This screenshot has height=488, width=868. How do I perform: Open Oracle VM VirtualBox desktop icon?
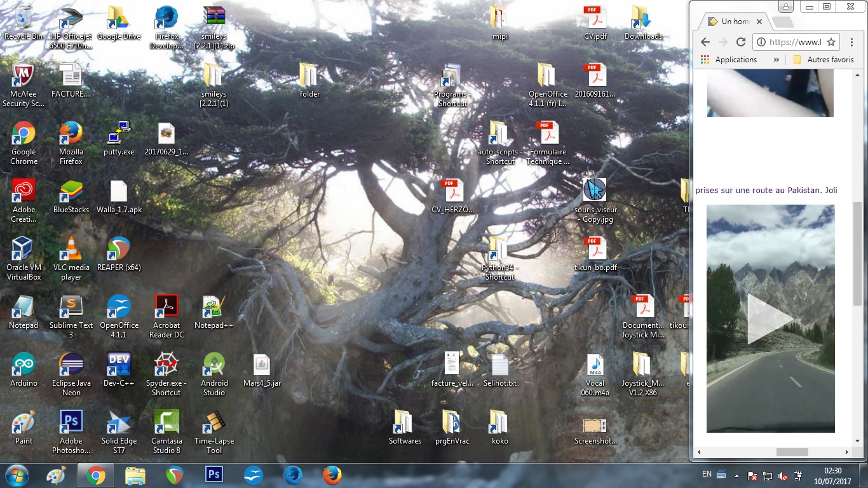[24, 250]
